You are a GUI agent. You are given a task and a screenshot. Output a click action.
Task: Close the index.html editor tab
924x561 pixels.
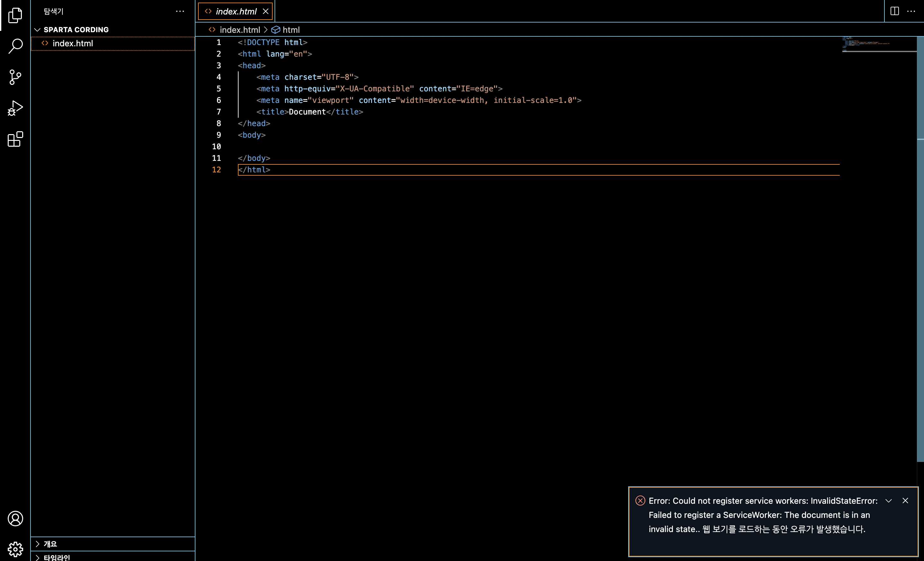click(x=266, y=11)
